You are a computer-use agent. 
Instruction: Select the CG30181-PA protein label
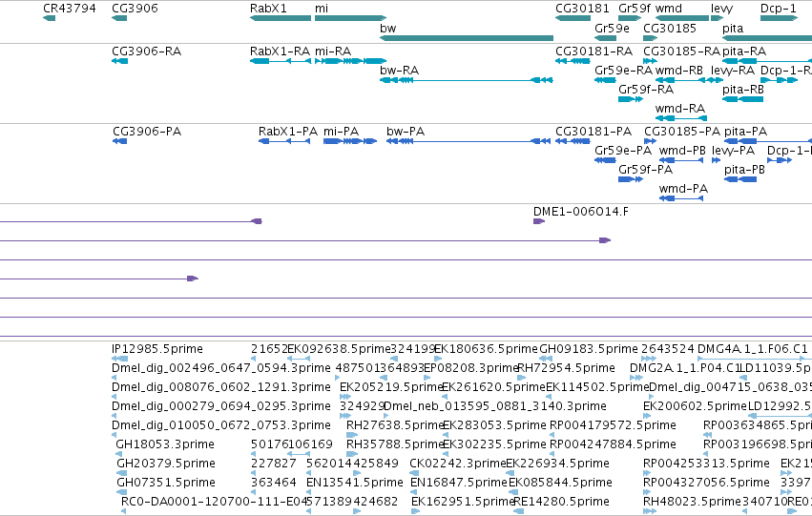coord(593,132)
